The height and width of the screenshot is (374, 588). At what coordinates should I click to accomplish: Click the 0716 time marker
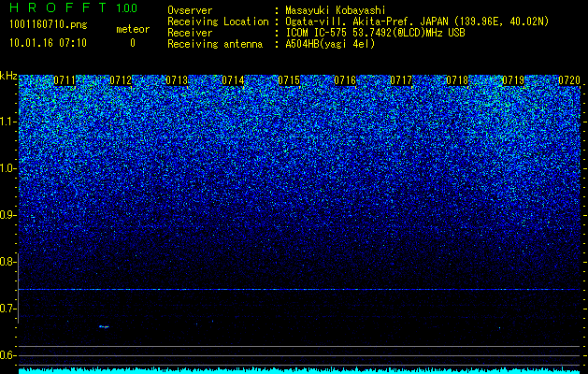[x=345, y=80]
